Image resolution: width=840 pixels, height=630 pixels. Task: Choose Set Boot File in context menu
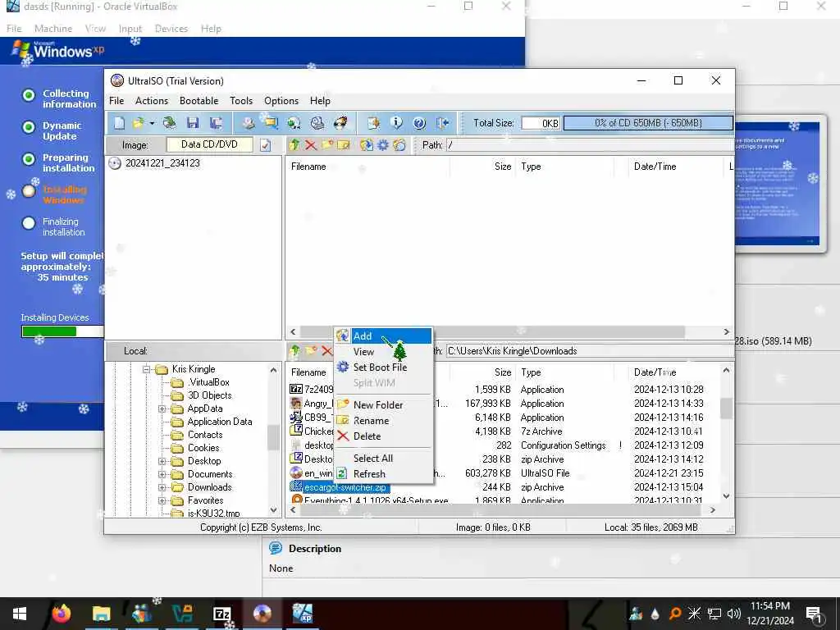383,367
